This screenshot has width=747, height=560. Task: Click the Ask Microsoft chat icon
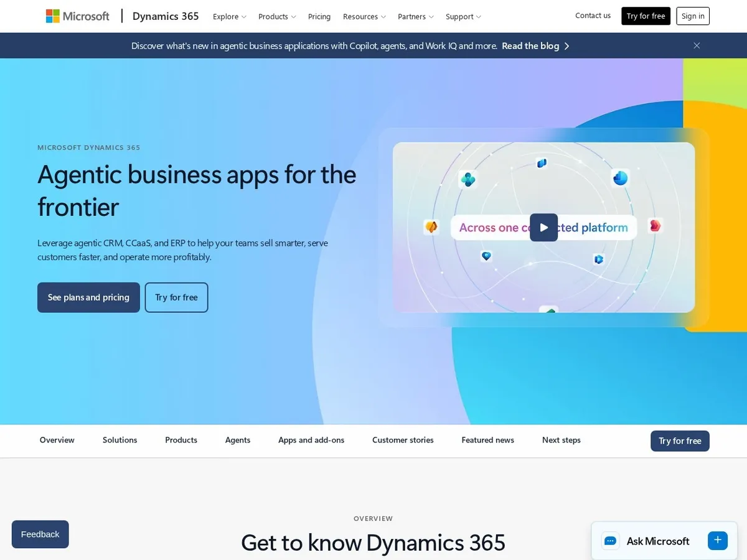coord(610,541)
